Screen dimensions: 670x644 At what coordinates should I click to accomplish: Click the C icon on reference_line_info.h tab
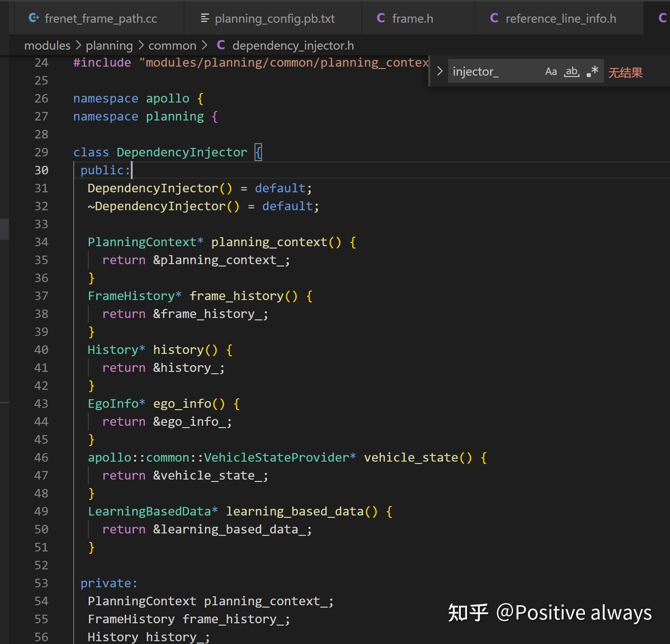[493, 18]
